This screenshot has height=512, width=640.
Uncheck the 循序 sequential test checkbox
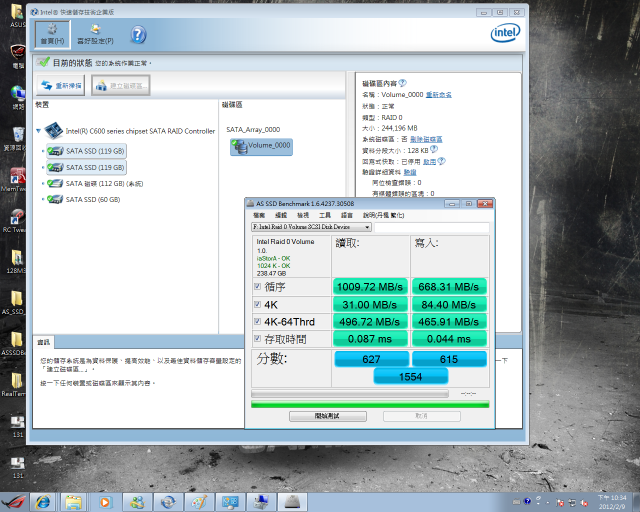point(259,288)
